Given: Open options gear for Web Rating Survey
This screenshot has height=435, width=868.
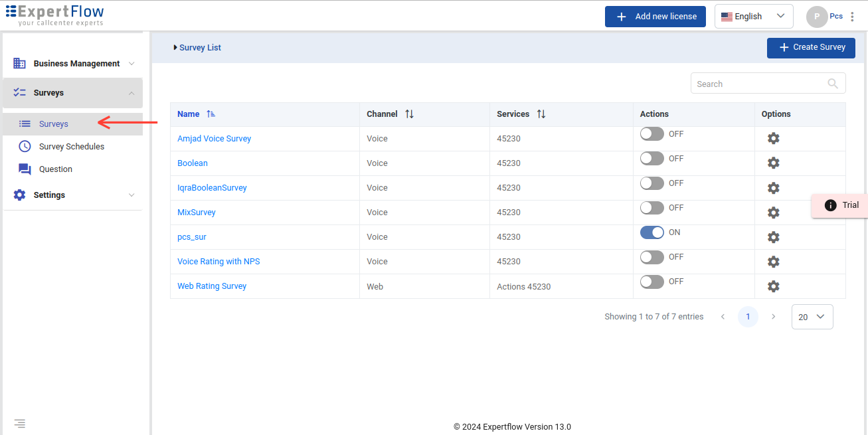Looking at the screenshot, I should pyautogui.click(x=773, y=286).
